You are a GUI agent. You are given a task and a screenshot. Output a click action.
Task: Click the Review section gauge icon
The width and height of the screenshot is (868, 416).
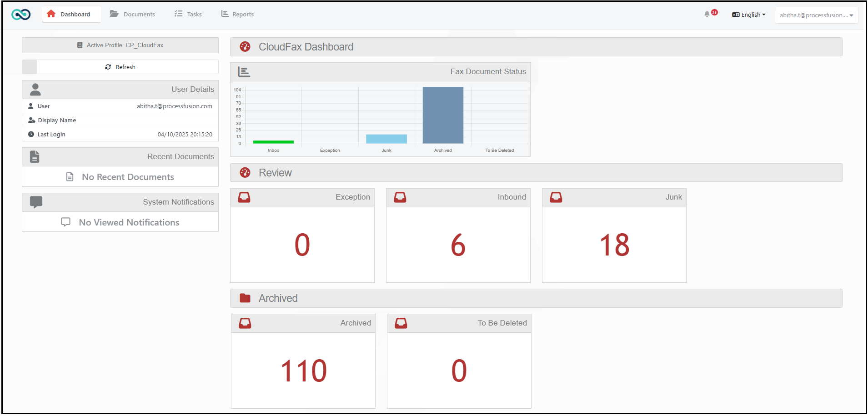tap(245, 172)
